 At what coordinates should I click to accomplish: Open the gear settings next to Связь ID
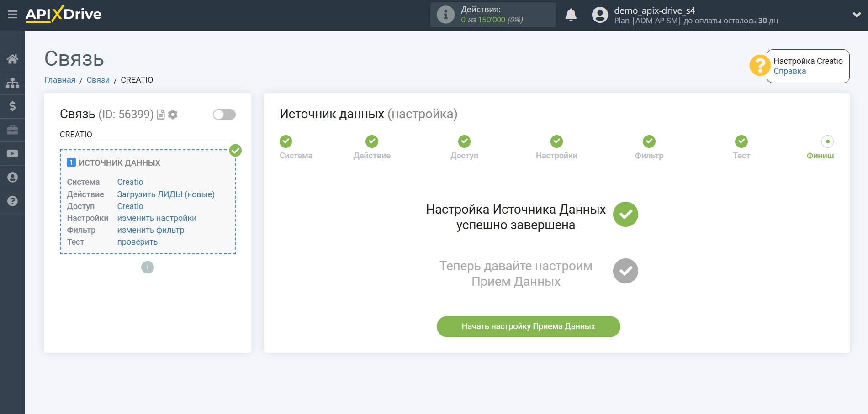pos(173,115)
